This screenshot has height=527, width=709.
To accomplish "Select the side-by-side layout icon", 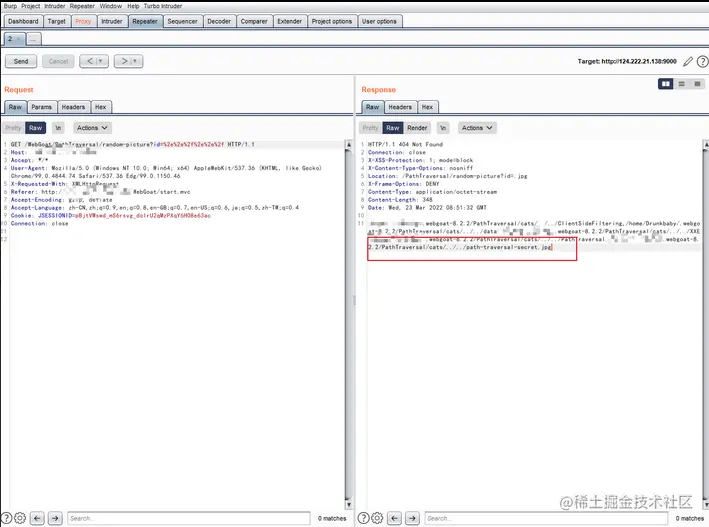I will [666, 84].
